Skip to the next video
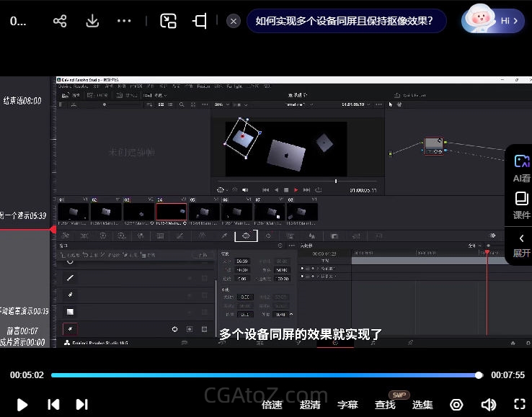The width and height of the screenshot is (532, 417). tap(82, 404)
